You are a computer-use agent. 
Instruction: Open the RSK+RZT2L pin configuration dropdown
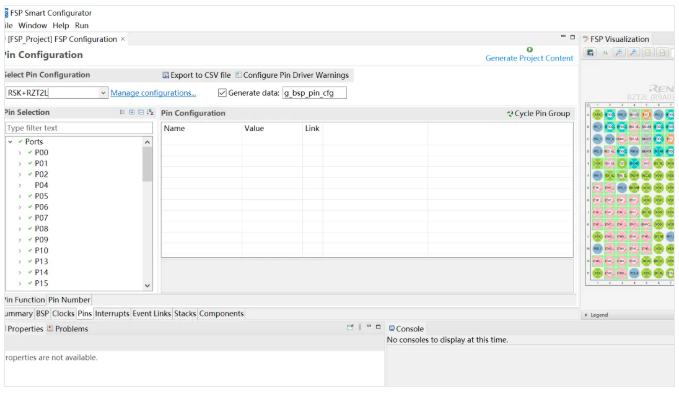click(103, 93)
